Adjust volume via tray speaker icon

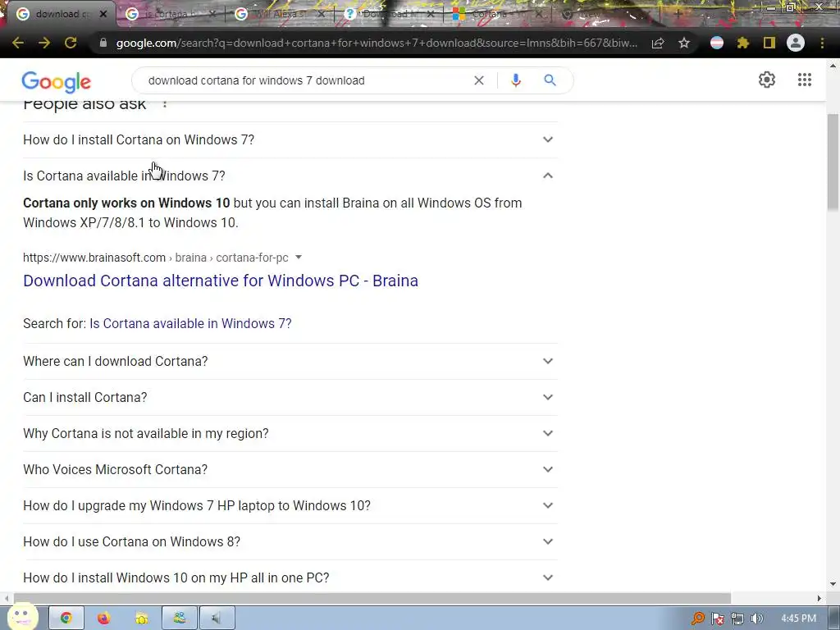(x=756, y=619)
